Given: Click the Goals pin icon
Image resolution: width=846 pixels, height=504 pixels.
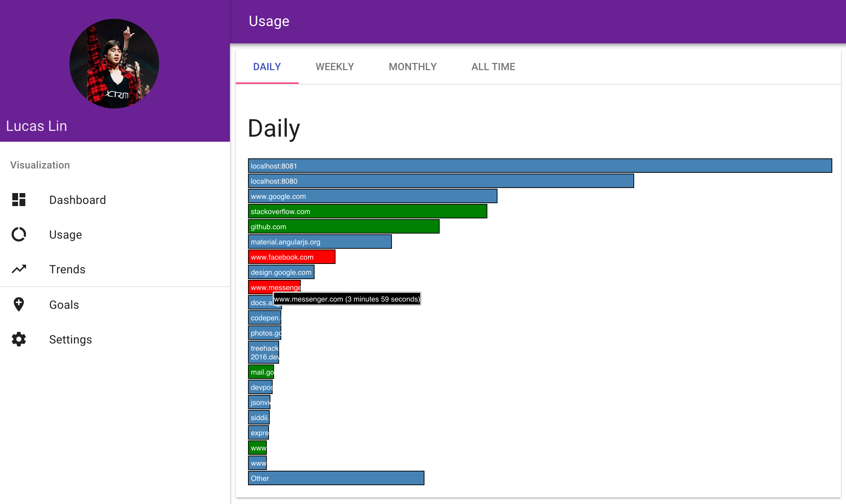Looking at the screenshot, I should pyautogui.click(x=19, y=304).
